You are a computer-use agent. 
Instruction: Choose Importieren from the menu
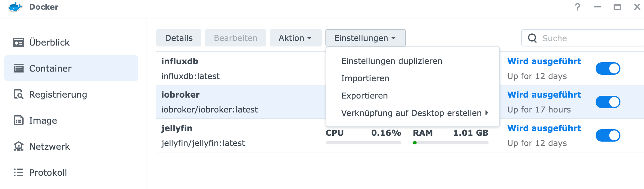pos(365,78)
